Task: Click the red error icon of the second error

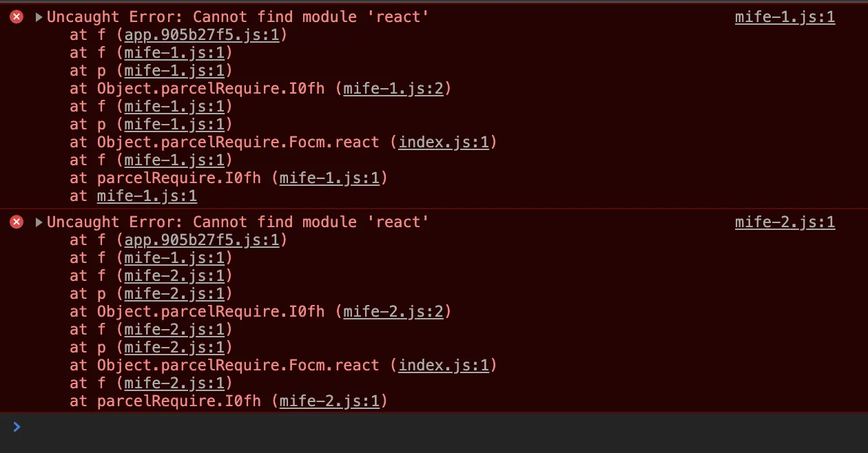Action: click(17, 222)
